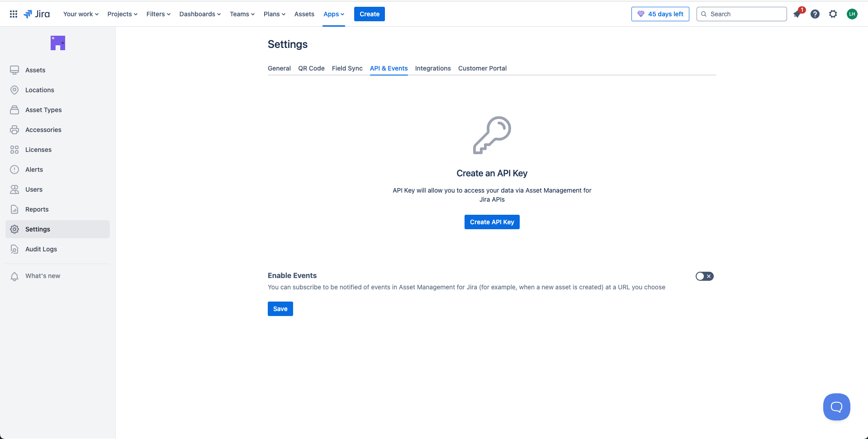Click the Save button
Viewport: 868px width, 439px height.
[280, 309]
